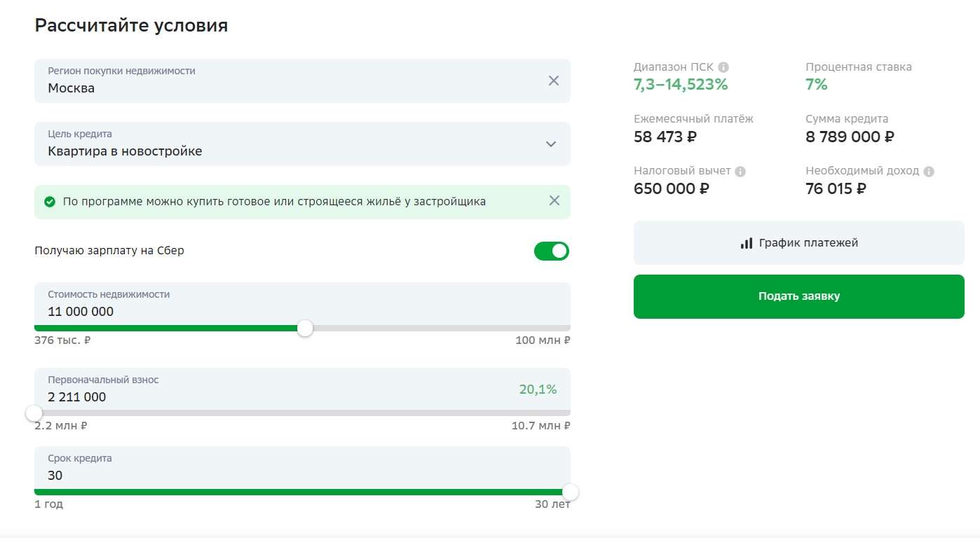Click the 20,1% down payment percentage
Image resolution: width=980 pixels, height=538 pixels.
click(538, 389)
